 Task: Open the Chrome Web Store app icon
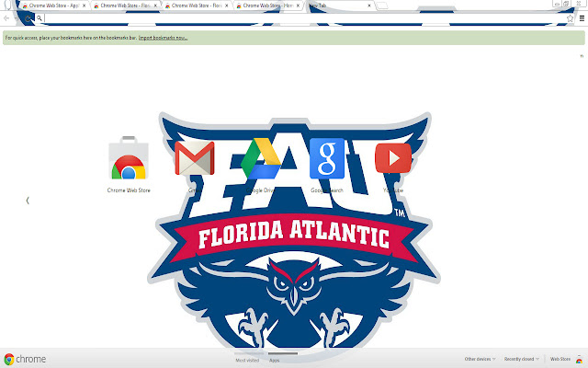coord(129,158)
